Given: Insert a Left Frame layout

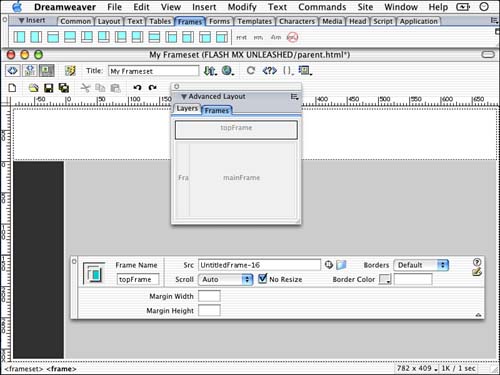Looking at the screenshot, I should [x=19, y=37].
